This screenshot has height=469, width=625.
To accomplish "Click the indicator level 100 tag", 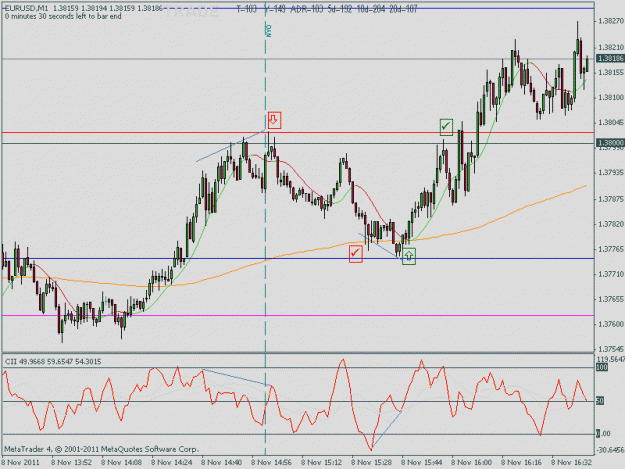I will click(x=602, y=367).
